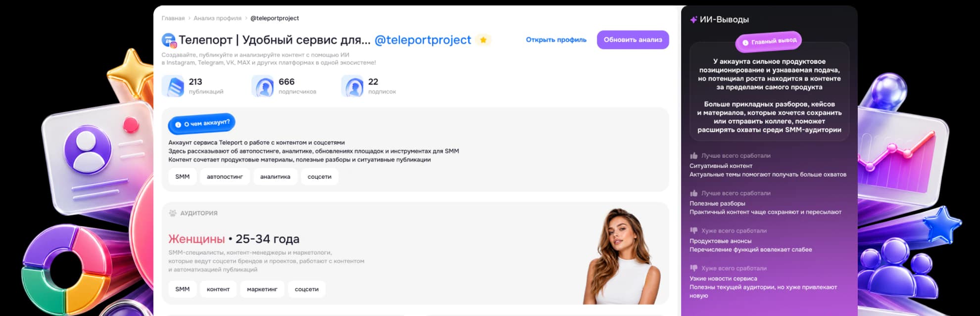Screen dimensions: 980x316
Task: Click thumbs-up icon above Ситуативный контент
Action: [x=693, y=155]
